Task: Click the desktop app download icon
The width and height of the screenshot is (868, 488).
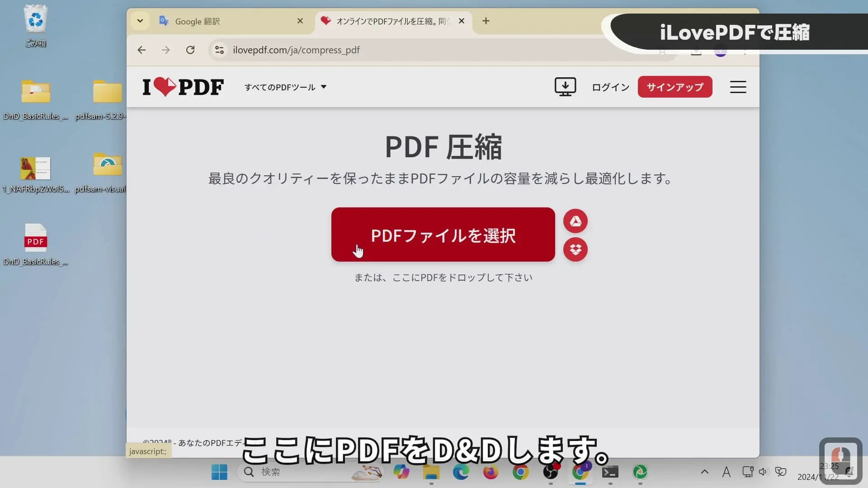Action: (565, 87)
